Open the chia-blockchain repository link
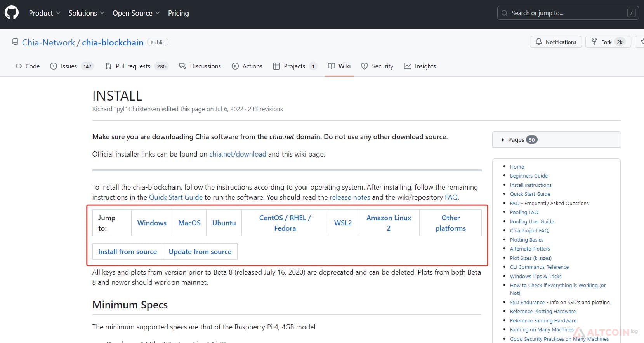 113,42
